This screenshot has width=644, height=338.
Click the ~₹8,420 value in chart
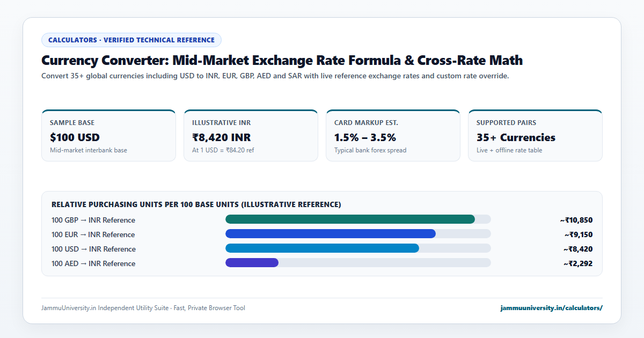tap(577, 249)
